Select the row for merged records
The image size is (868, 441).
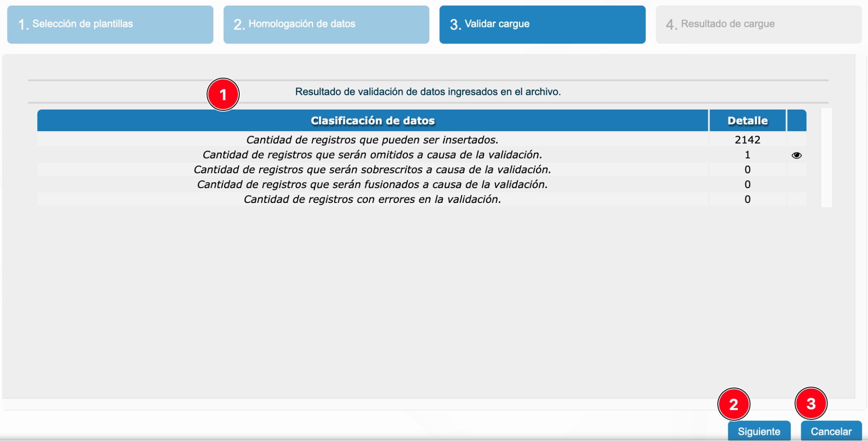click(x=372, y=184)
